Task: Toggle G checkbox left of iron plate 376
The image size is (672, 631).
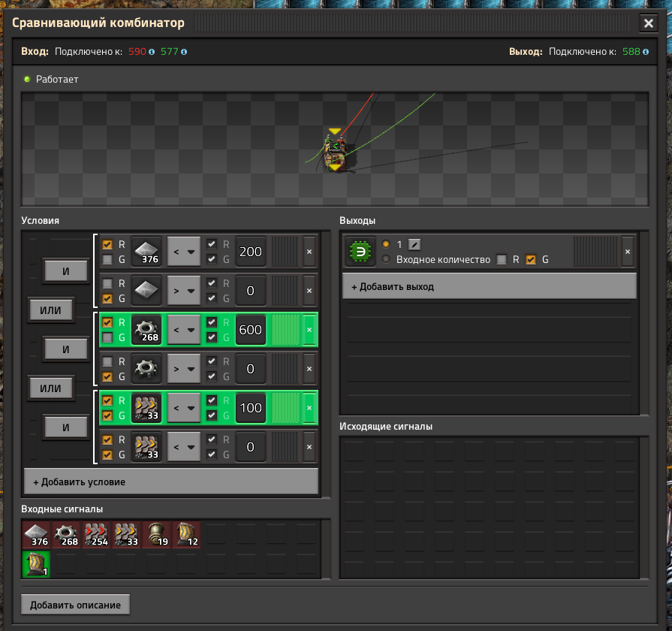Action: [x=107, y=259]
